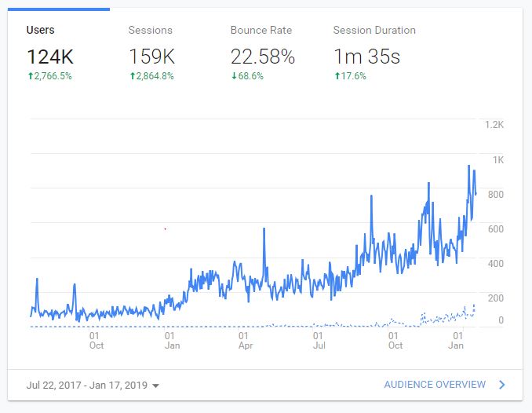Click the dropdown arrow beside the date range
Image resolution: width=532 pixels, height=413 pixels.
155,386
